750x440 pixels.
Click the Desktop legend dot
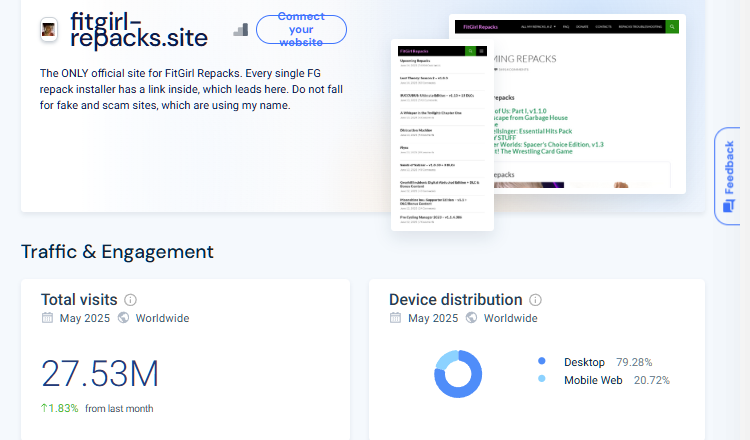coord(541,361)
